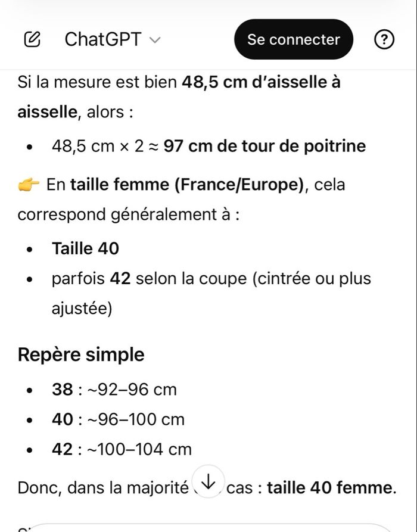This screenshot has width=417, height=532.
Task: Click the final taille 40 femme conclusion
Action: (x=331, y=488)
